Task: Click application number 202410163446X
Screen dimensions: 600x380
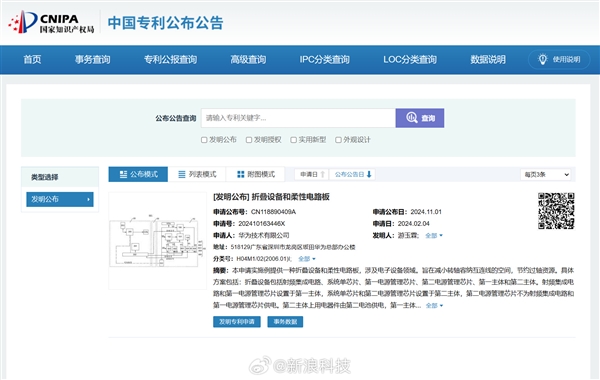Action: [262, 224]
